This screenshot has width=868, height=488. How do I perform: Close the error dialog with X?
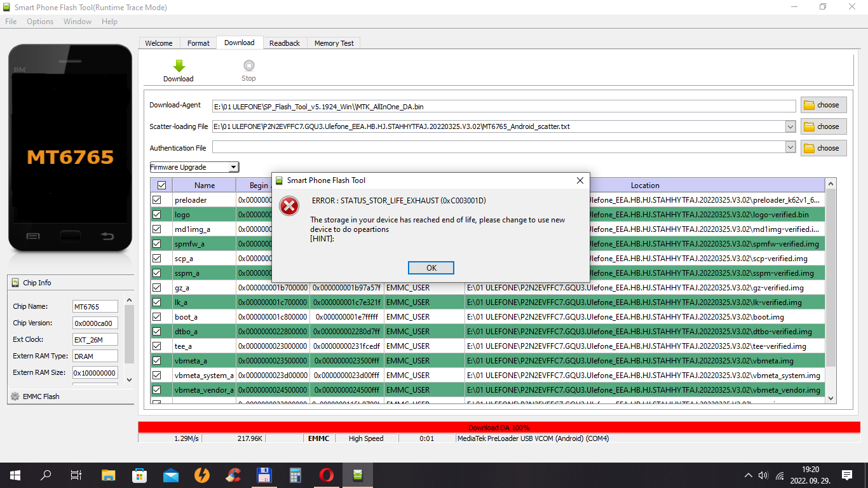(580, 180)
